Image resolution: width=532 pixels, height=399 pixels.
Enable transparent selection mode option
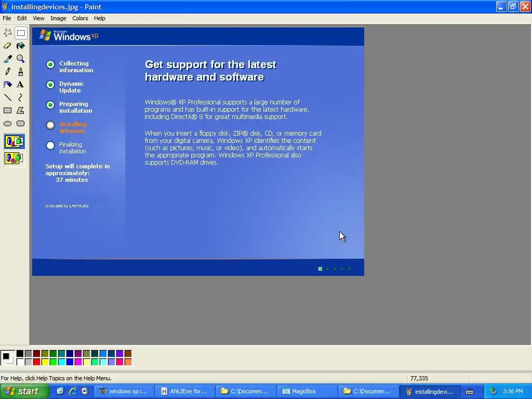click(x=14, y=158)
